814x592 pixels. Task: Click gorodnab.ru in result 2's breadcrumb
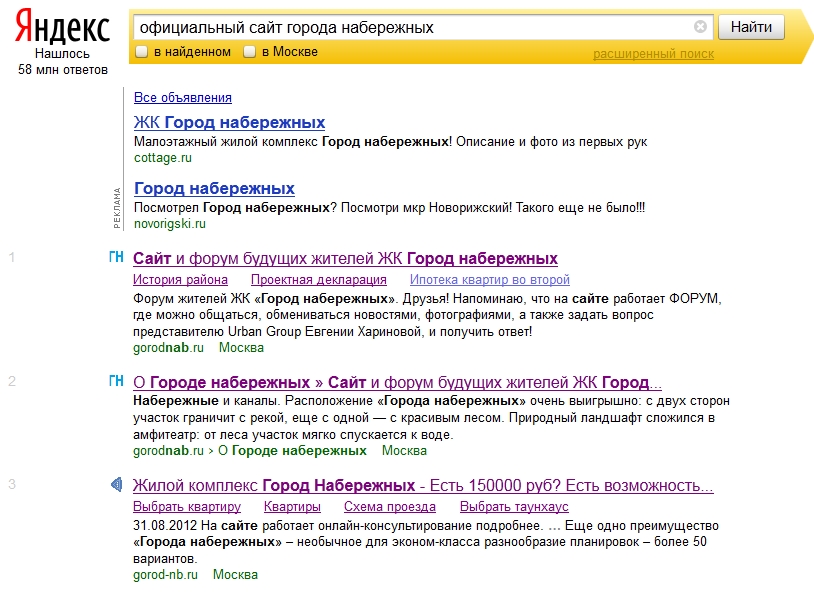pyautogui.click(x=168, y=451)
